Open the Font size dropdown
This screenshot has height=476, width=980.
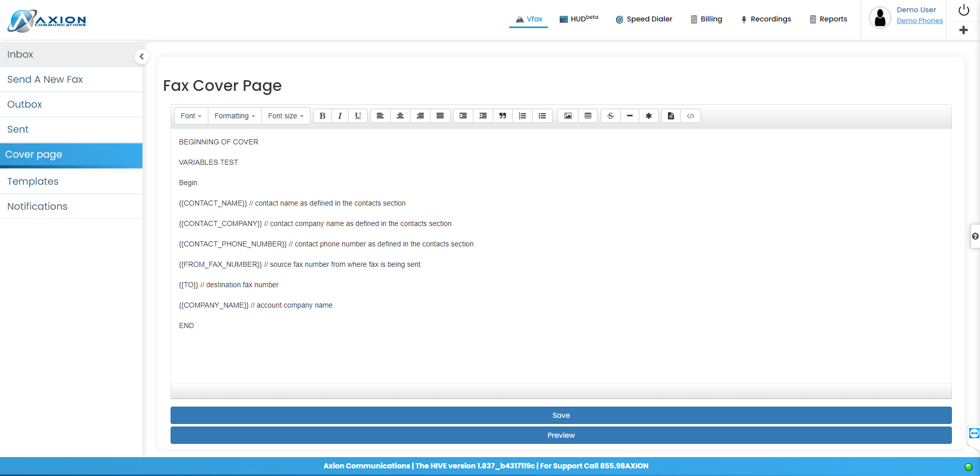tap(285, 116)
